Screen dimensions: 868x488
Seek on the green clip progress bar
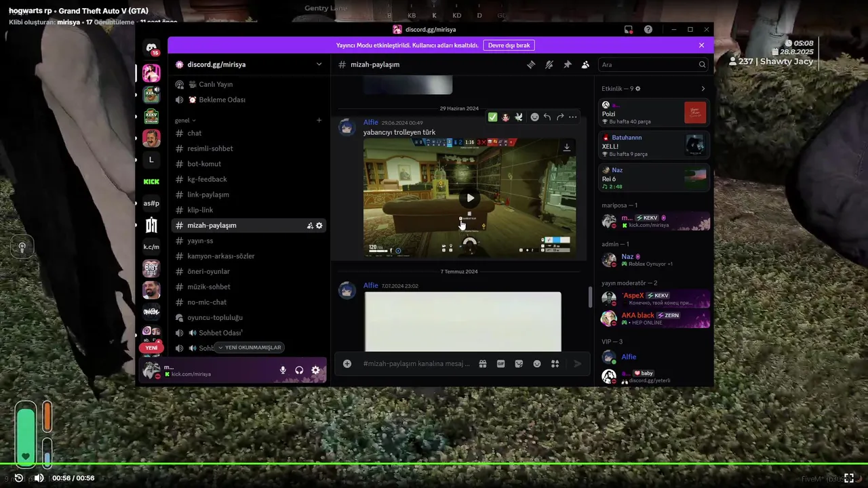coord(434,464)
